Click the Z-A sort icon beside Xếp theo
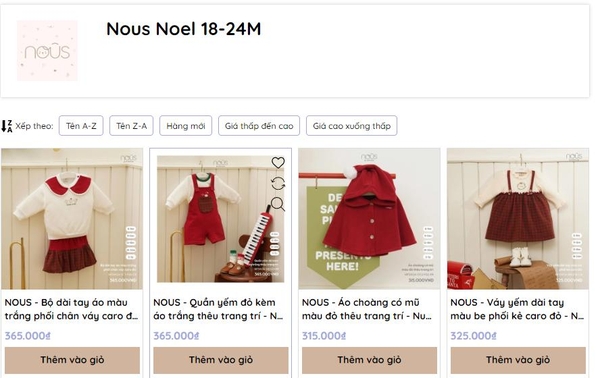The width and height of the screenshot is (600, 378). (7, 126)
